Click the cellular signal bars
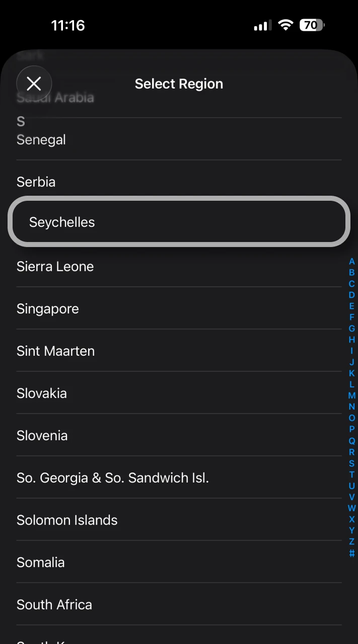This screenshot has height=644, width=358. point(261,25)
